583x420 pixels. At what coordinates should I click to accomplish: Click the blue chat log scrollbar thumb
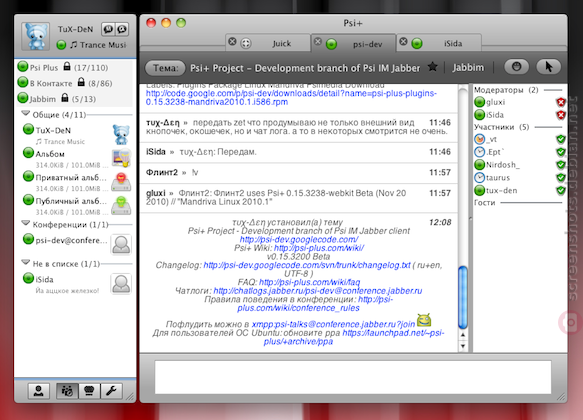click(463, 297)
